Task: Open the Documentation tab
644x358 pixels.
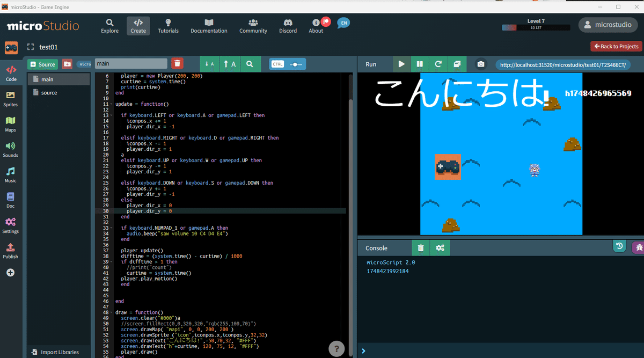Action: tap(209, 25)
